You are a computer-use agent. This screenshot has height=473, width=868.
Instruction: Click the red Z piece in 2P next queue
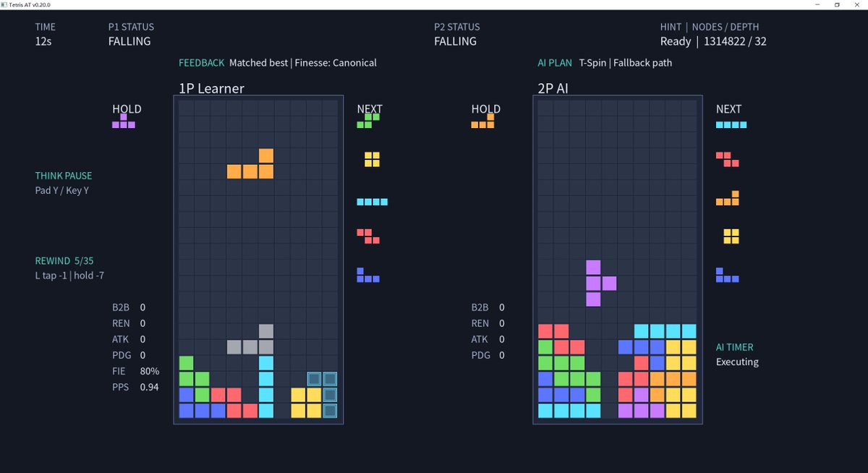pos(728,159)
